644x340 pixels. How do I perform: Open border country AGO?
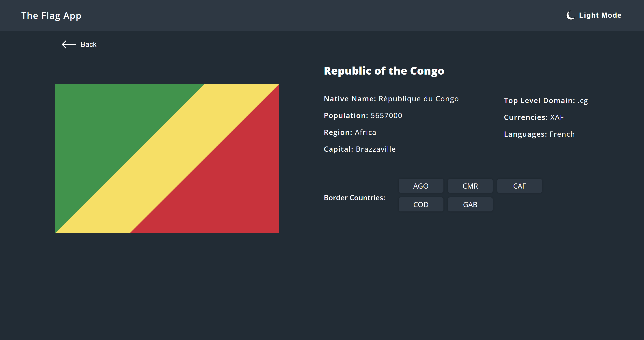tap(421, 186)
